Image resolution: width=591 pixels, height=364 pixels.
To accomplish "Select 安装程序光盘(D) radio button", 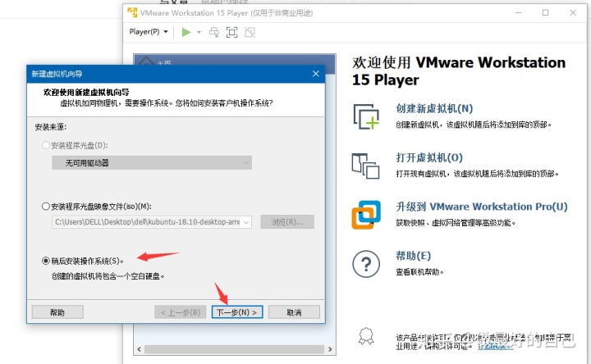I will [x=46, y=145].
